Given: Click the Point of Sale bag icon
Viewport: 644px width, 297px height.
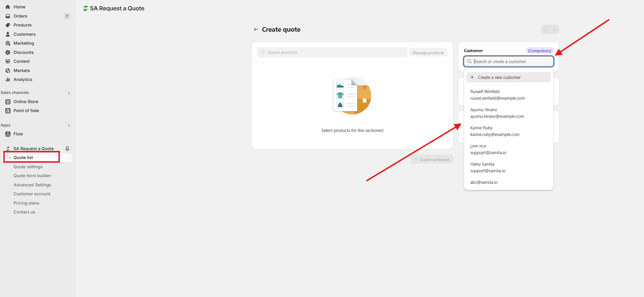Looking at the screenshot, I should [8, 111].
